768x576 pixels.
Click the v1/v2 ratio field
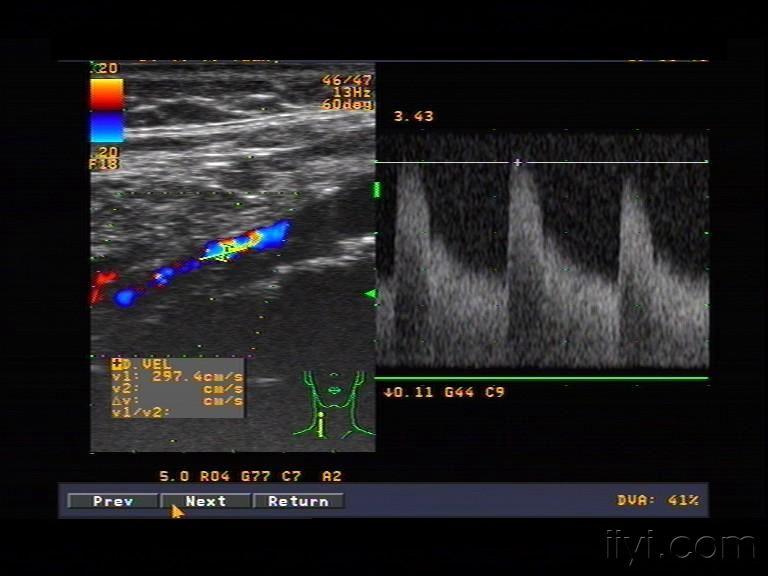coord(141,412)
